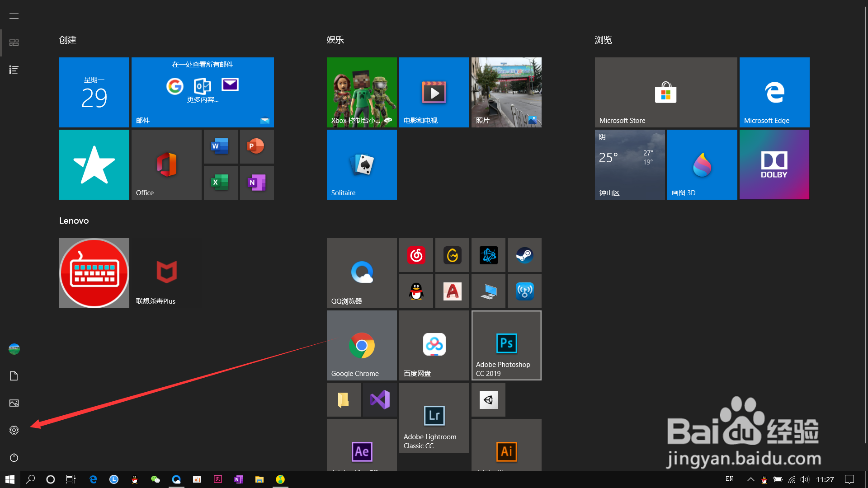Open Tencent QQ penguin tile
The image size is (868, 488).
coord(416,291)
